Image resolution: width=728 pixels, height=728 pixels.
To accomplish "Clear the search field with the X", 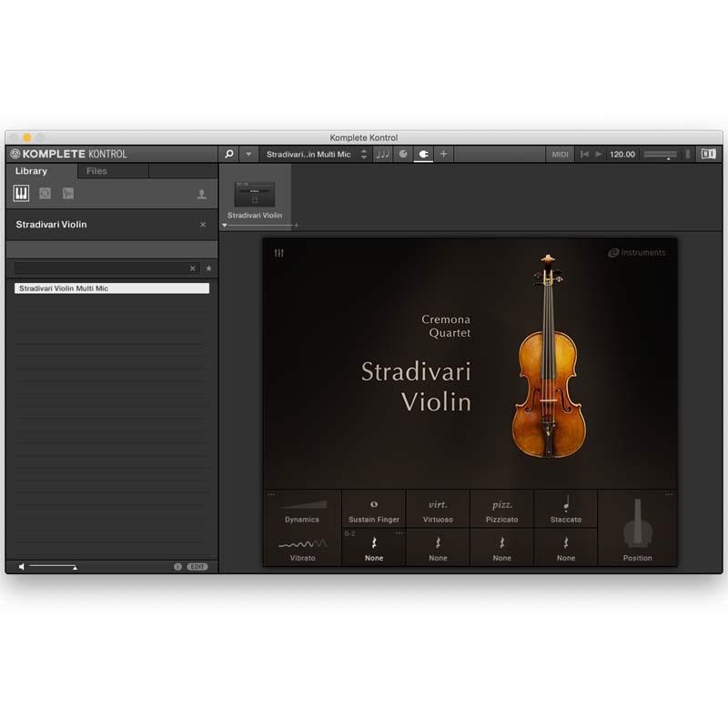I will coord(193,268).
